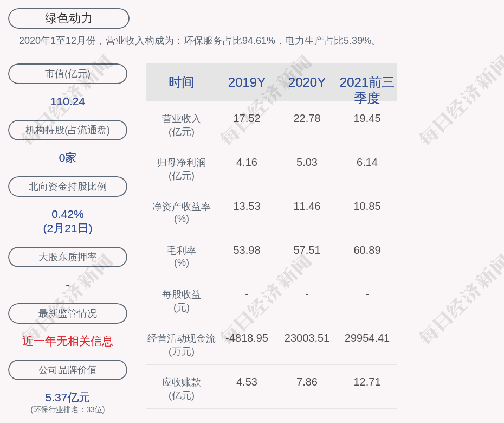Screen dimensions: 504x423
Task: Click the 2020Y column header
Action: 307,82
